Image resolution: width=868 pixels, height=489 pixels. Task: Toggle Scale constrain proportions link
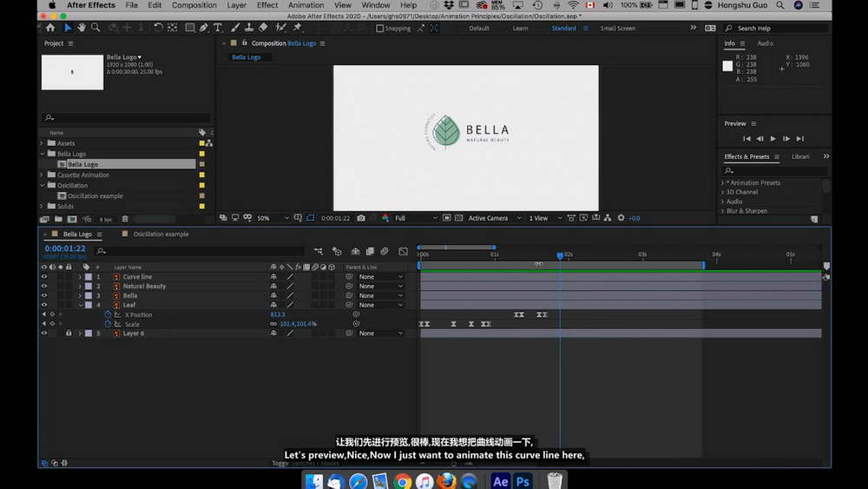pyautogui.click(x=273, y=324)
